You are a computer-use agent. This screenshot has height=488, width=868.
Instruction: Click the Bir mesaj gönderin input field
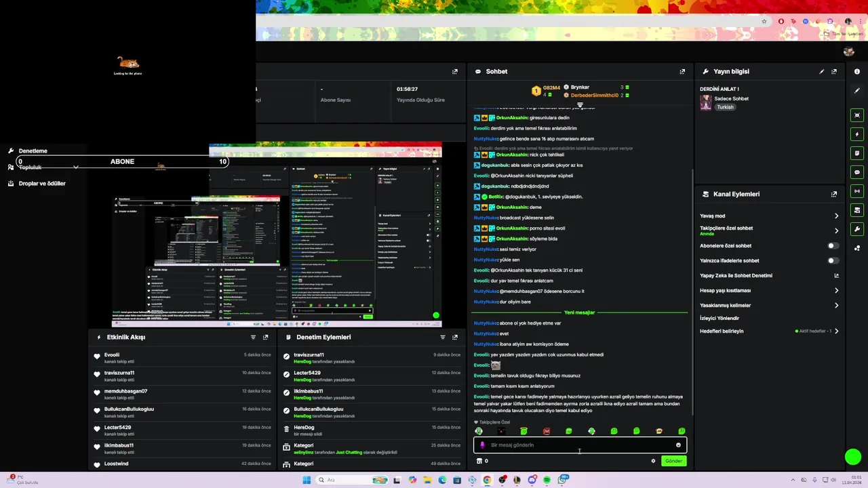pyautogui.click(x=580, y=445)
